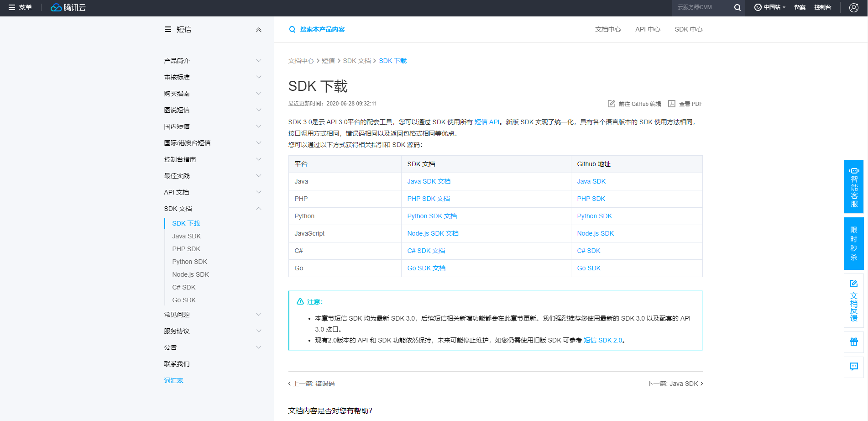Open the 中国站 region dropdown

[x=769, y=7]
